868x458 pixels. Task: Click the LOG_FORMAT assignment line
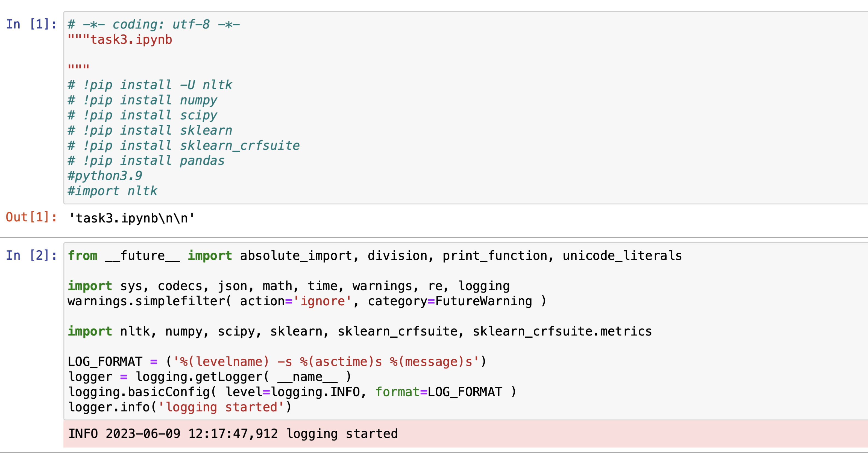point(276,361)
